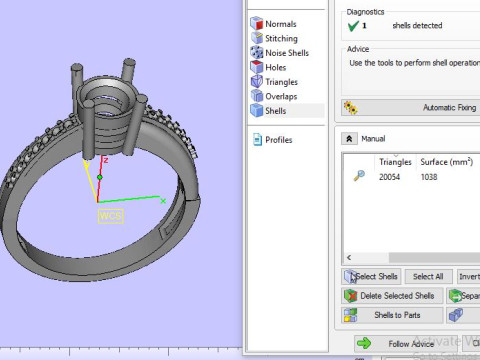Click the Shells category icon
The image size is (480, 360).
pos(257,111)
